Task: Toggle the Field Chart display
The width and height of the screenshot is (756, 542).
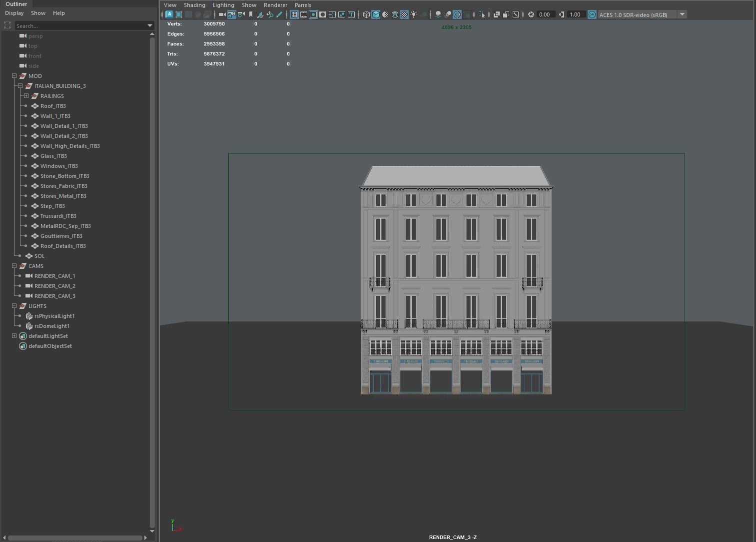Action: 332,14
